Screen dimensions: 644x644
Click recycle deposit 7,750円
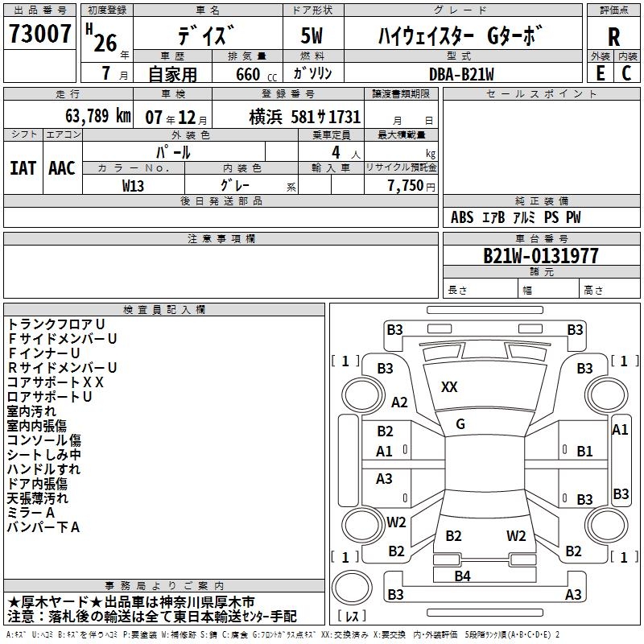coord(411,185)
